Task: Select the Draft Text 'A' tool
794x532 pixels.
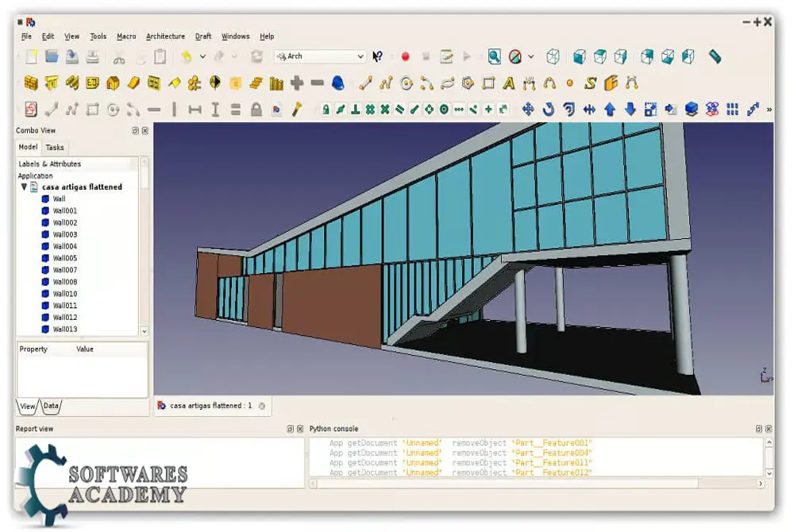Action: [509, 83]
